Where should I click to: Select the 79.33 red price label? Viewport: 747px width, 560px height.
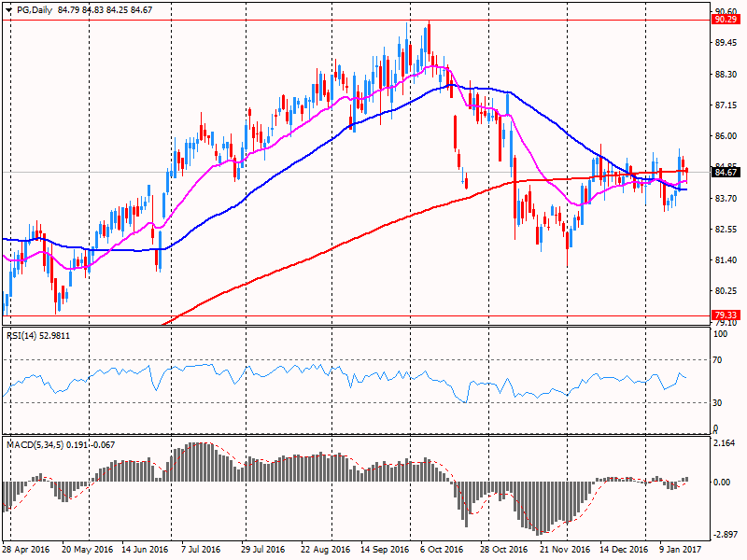click(726, 315)
